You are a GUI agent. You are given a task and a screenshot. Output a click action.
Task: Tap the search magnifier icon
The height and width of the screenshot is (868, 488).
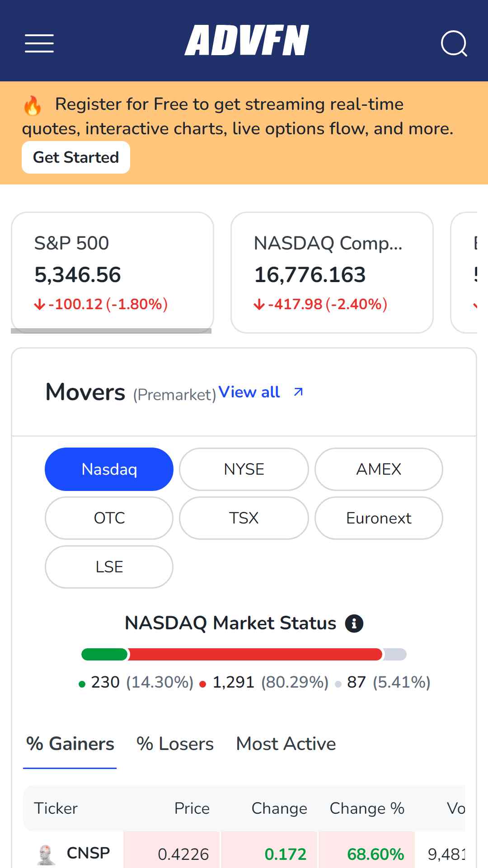454,43
